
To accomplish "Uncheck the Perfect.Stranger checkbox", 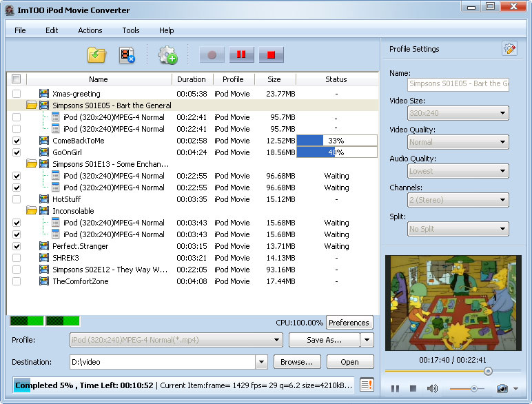I will tap(17, 246).
